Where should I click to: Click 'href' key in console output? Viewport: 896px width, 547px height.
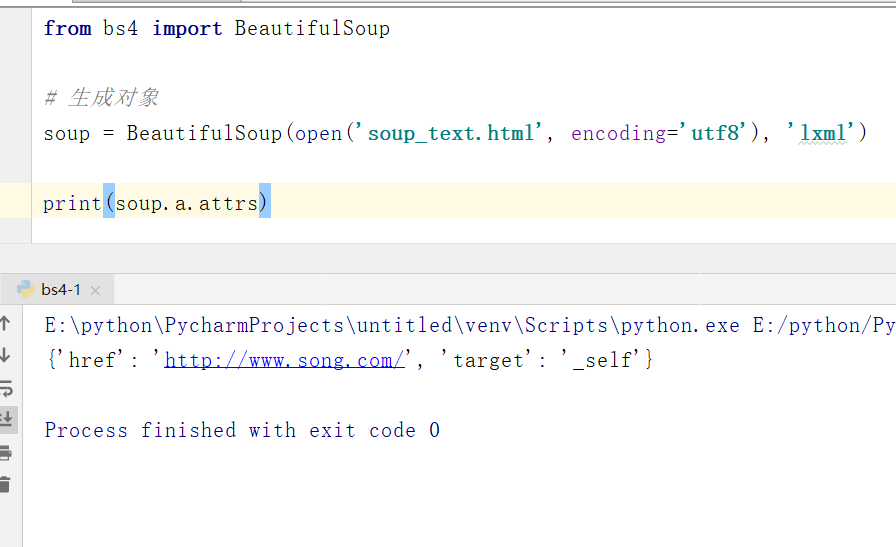pos(91,360)
